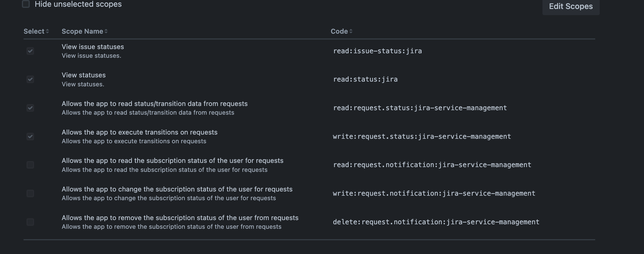
Task: Enable the change subscription status scope checkbox
Action: click(30, 193)
